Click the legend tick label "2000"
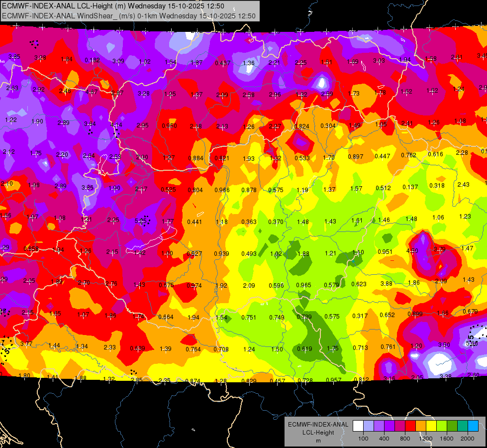487x448 pixels. click(x=468, y=439)
